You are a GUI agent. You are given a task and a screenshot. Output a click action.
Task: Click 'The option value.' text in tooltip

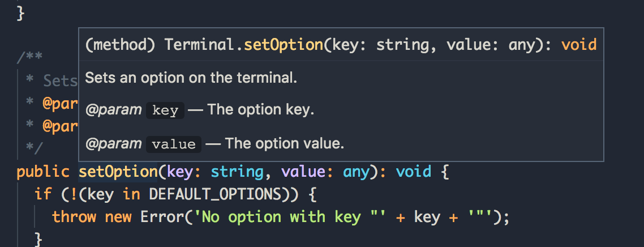[x=284, y=143]
